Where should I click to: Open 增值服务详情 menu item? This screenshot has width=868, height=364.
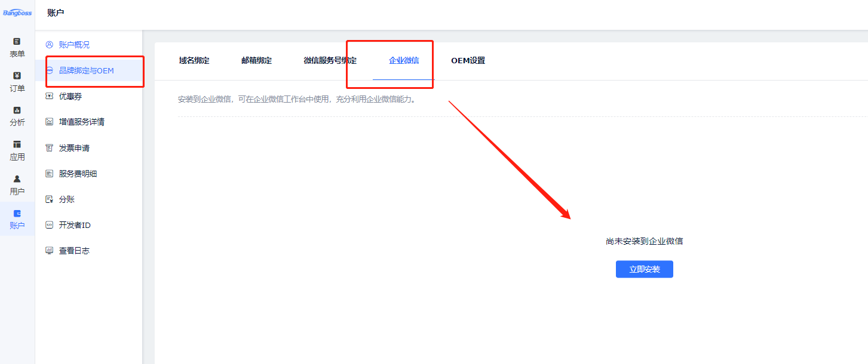(x=81, y=122)
